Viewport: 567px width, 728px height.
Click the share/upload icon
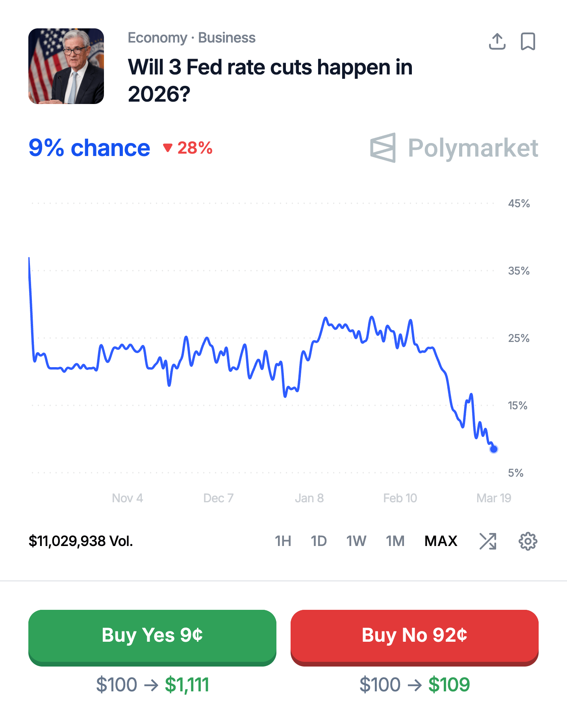(497, 41)
